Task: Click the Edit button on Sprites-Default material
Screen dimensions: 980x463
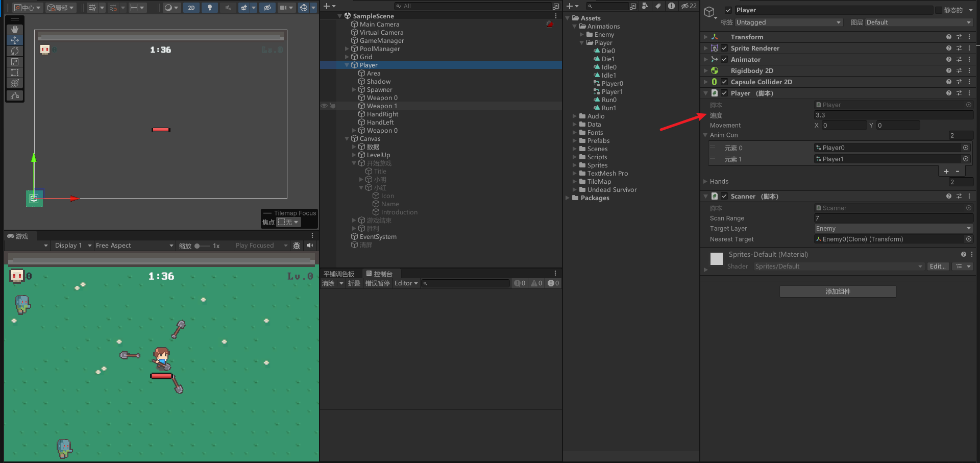Action: (938, 266)
